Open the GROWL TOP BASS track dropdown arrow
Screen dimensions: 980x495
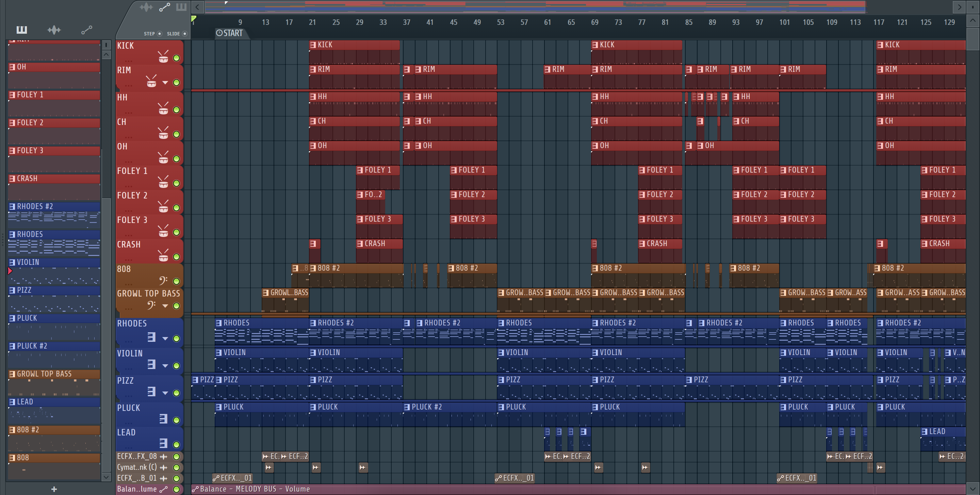(165, 306)
